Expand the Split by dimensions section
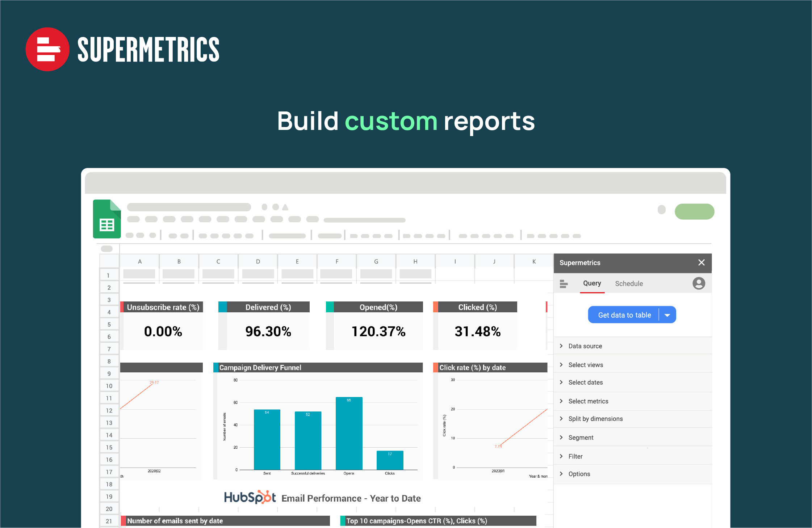The image size is (812, 528). tap(595, 419)
